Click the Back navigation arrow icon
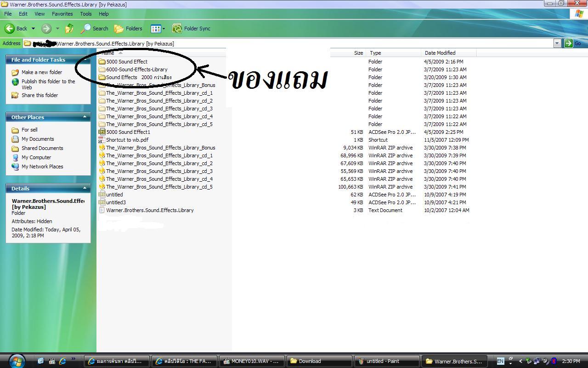The height and width of the screenshot is (368, 588). (10, 29)
